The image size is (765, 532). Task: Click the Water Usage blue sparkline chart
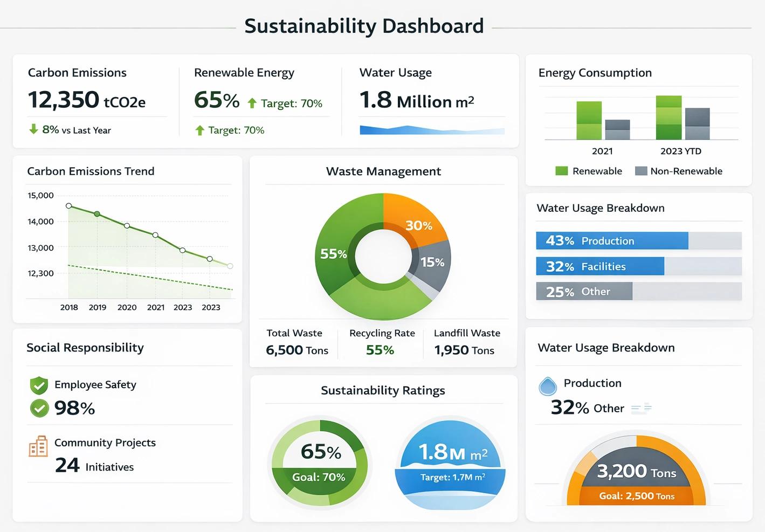pyautogui.click(x=432, y=129)
